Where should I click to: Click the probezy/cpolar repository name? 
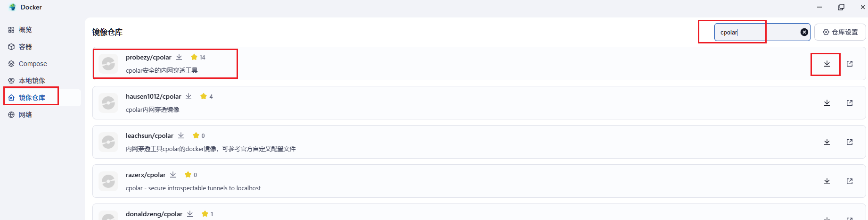(x=148, y=57)
